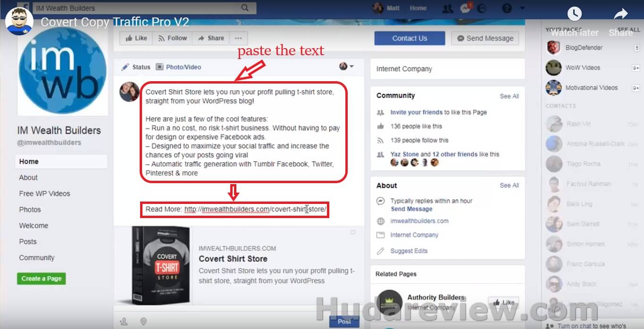The height and width of the screenshot is (329, 644).
Task: Click the Watch later clock icon
Action: [574, 14]
